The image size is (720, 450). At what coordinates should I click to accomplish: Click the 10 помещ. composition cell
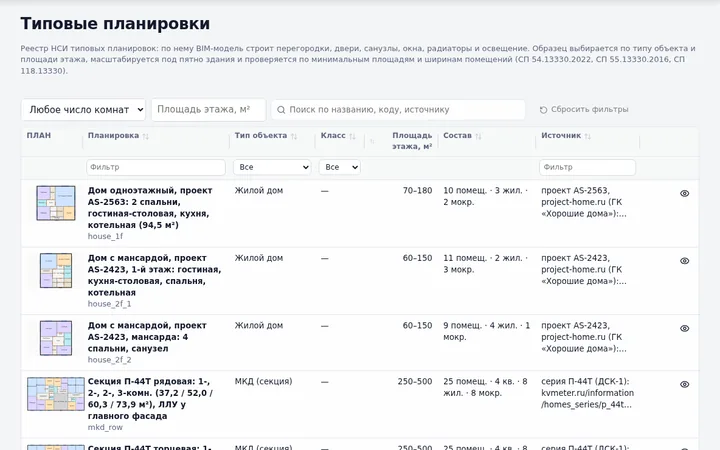click(x=485, y=196)
